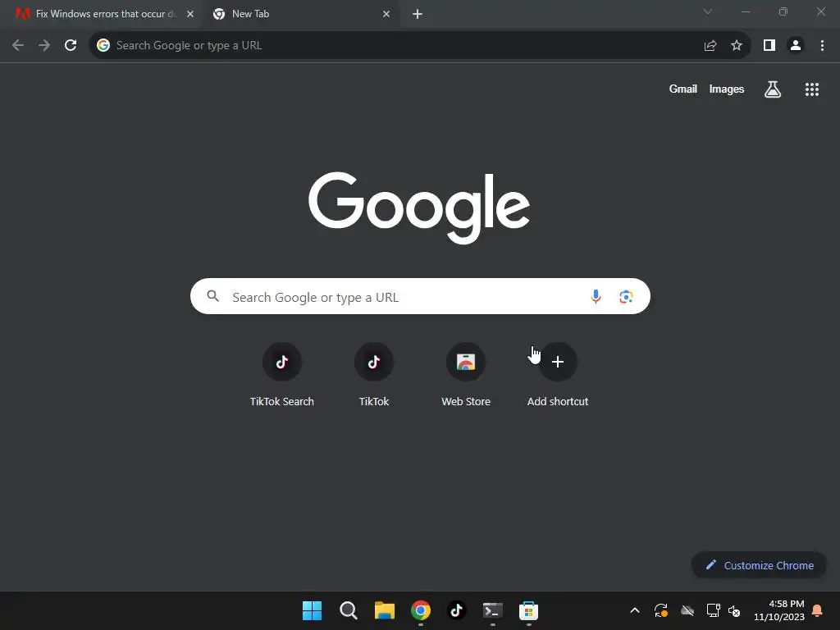Open the Windows Start menu
The width and height of the screenshot is (840, 630).
click(312, 610)
